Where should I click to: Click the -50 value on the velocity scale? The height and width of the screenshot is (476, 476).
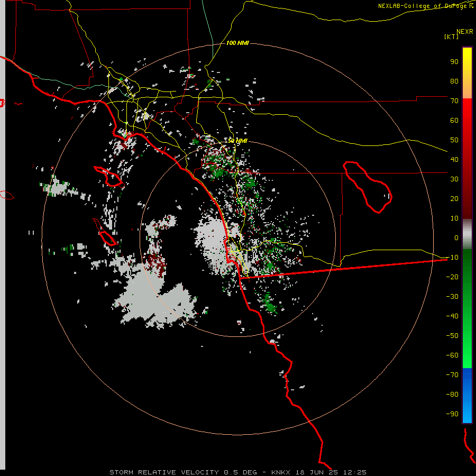point(452,336)
